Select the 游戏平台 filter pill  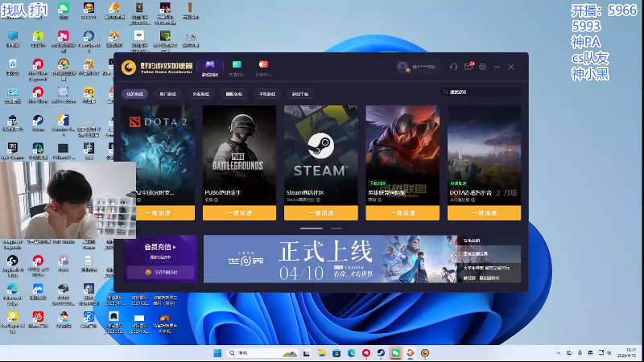coord(300,94)
